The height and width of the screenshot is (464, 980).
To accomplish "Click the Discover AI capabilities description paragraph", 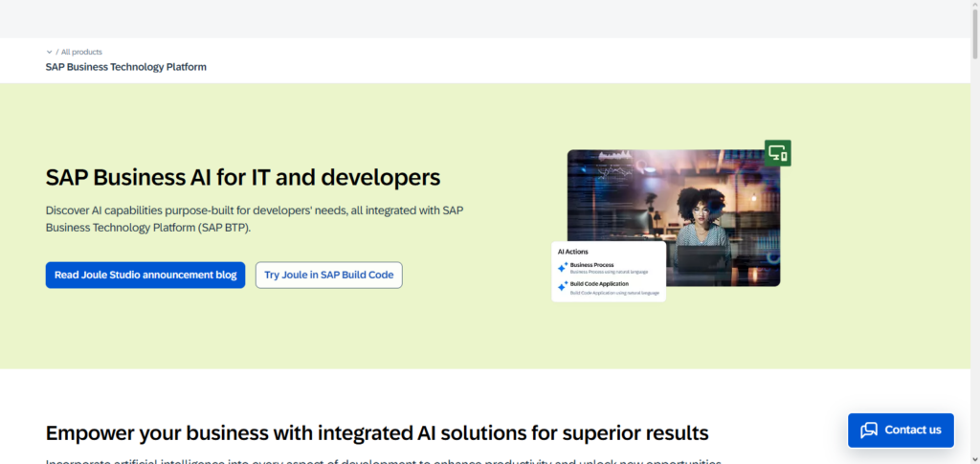I will [255, 218].
